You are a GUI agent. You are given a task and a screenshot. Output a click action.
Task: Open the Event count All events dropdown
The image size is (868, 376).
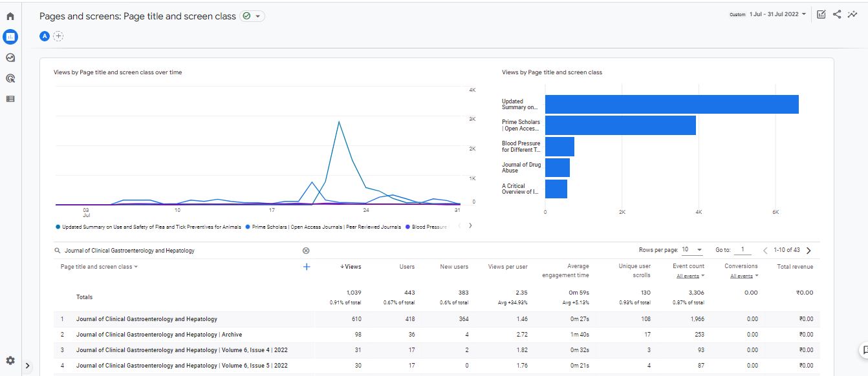click(x=690, y=276)
